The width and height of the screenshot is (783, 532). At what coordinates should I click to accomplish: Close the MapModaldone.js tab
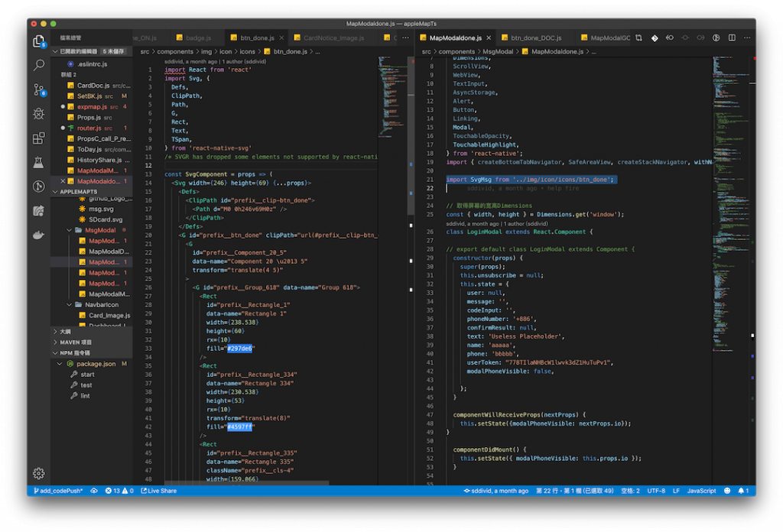point(489,38)
